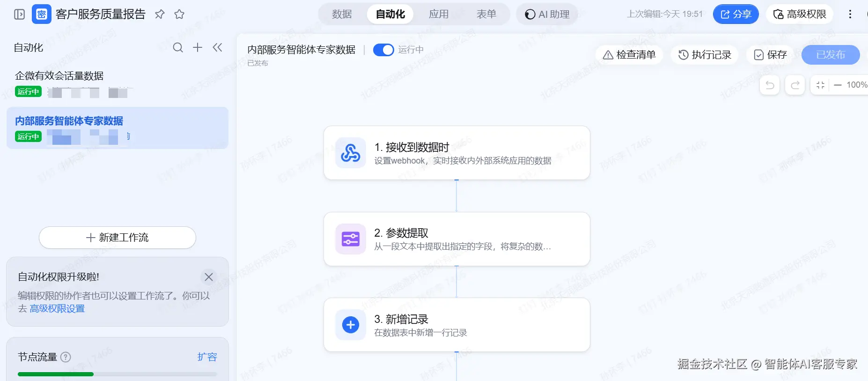The width and height of the screenshot is (868, 381).
Task: Click the 已发布 publish button
Action: (831, 55)
